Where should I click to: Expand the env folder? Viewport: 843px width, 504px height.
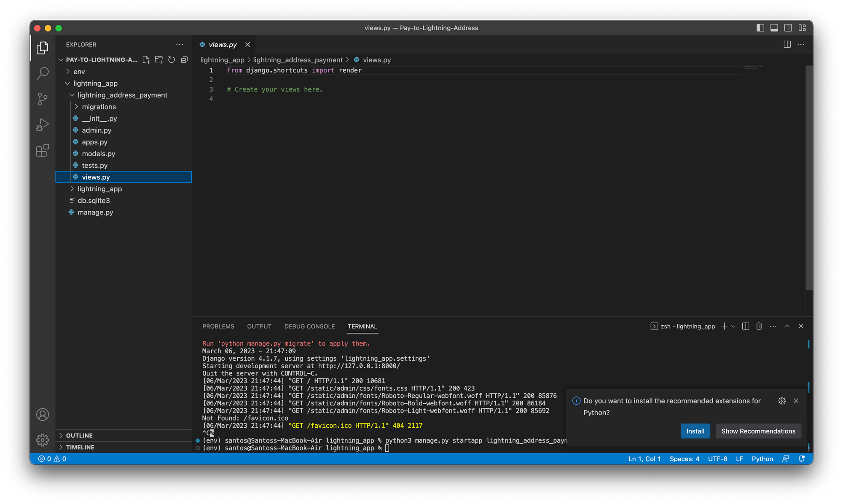tap(123, 72)
